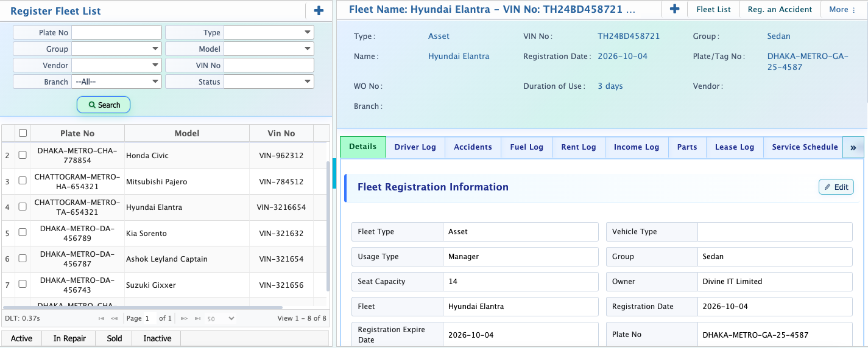Switch to the Service Schedule tab
This screenshot has width=868, height=348.
point(805,147)
